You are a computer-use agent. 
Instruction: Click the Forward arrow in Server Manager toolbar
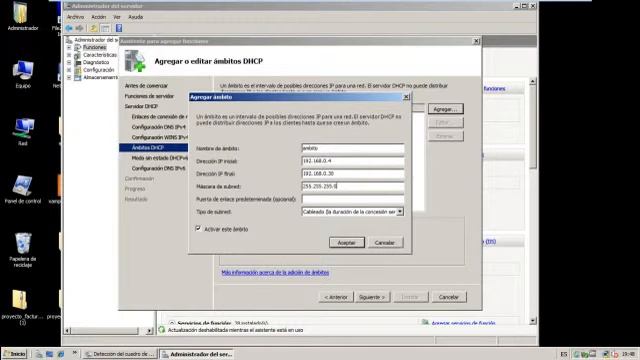pyautogui.click(x=80, y=28)
